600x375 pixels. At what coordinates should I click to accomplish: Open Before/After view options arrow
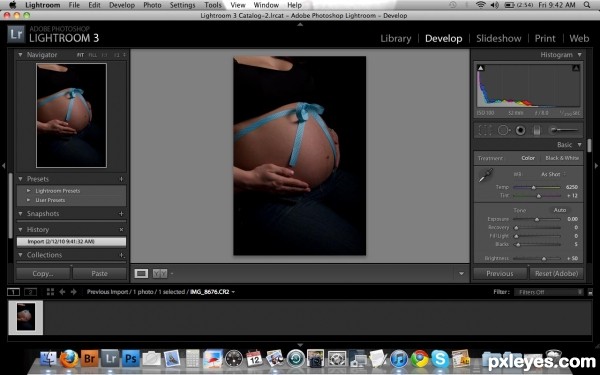point(172,274)
